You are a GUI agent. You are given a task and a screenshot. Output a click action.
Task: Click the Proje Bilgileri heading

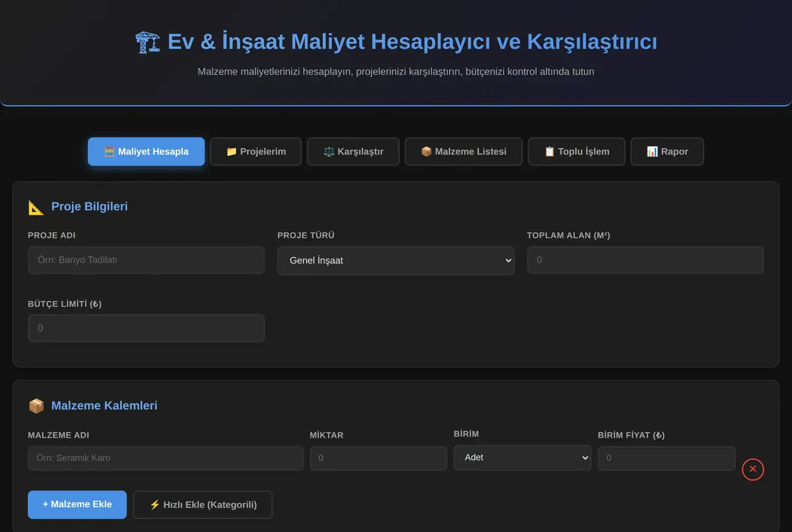pos(90,207)
